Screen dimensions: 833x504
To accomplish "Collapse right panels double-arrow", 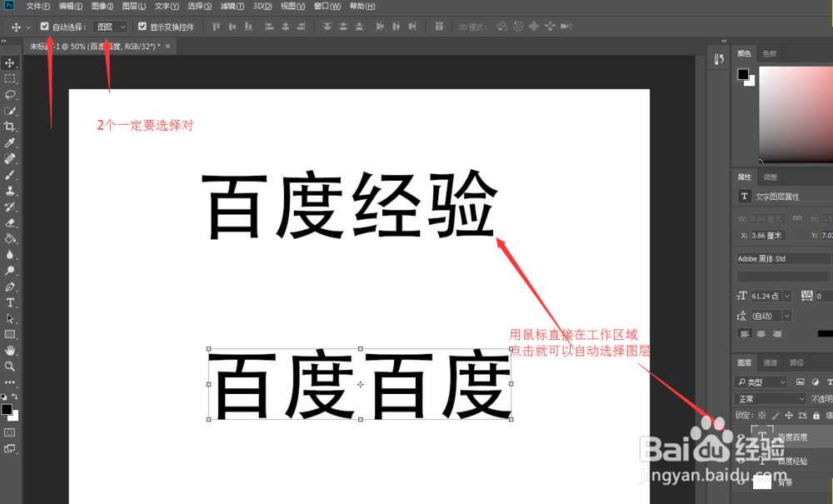I will coord(724,40).
